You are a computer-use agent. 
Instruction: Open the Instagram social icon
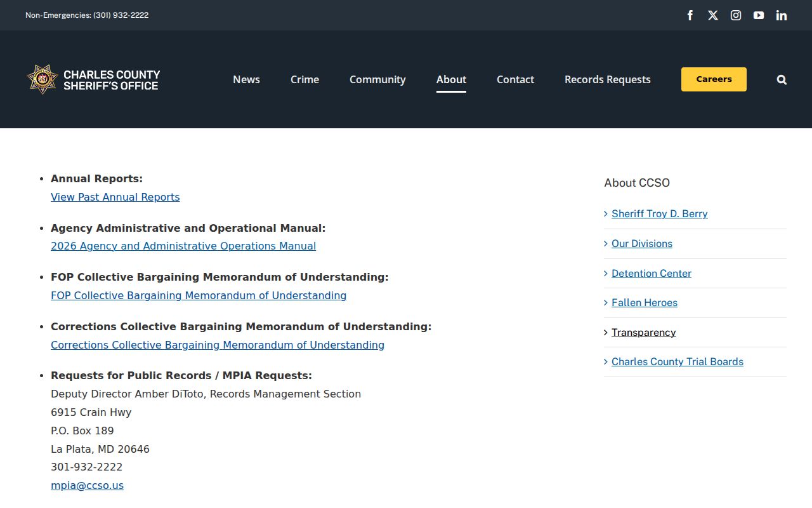click(x=736, y=15)
